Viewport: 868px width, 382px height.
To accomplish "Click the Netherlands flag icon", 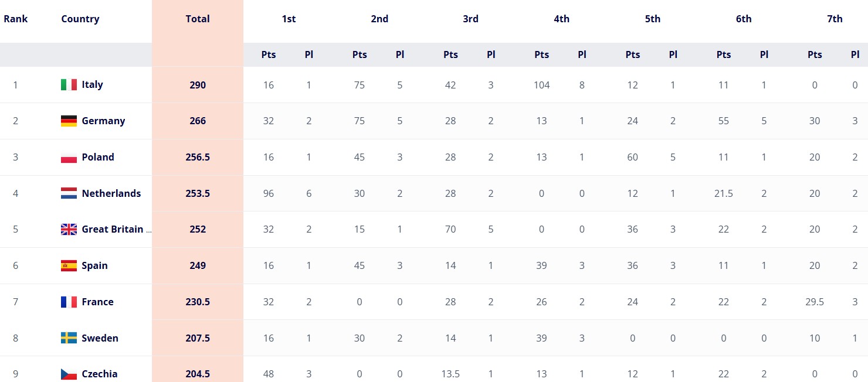I will click(x=69, y=193).
